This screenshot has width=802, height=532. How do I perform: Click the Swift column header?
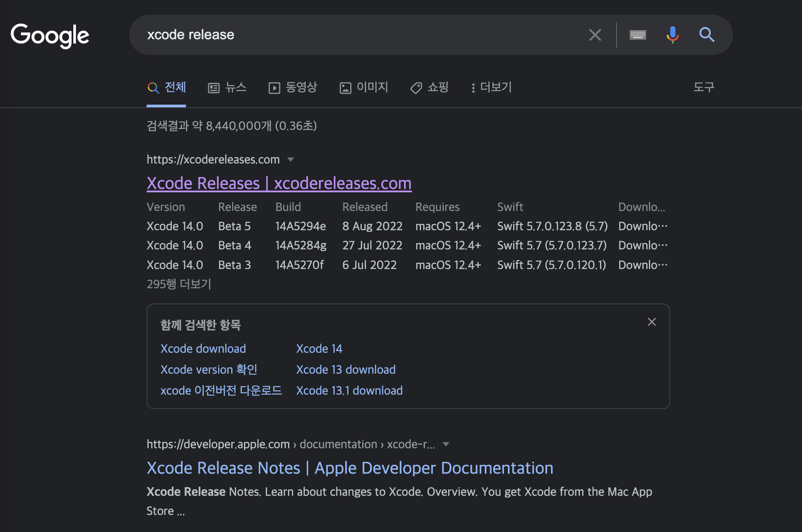(510, 207)
